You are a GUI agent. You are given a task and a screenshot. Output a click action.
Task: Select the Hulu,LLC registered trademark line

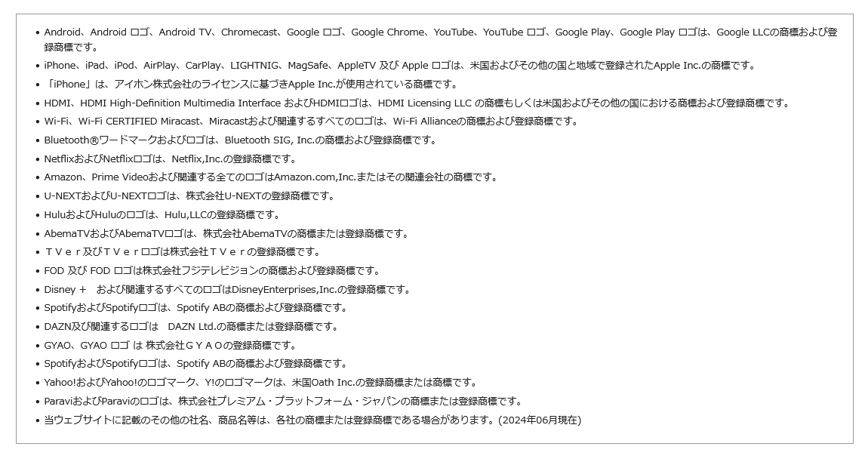pyautogui.click(x=162, y=215)
